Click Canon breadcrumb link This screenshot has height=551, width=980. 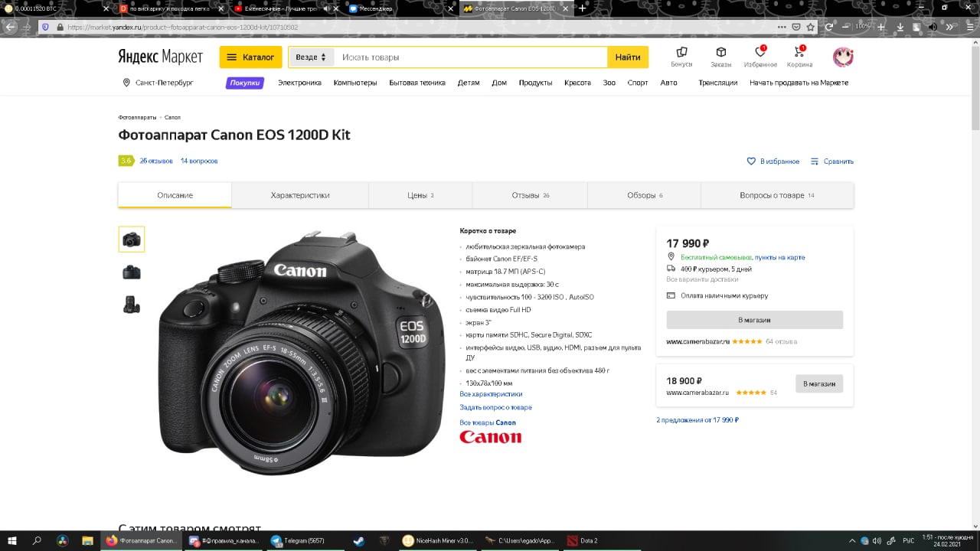tap(172, 117)
